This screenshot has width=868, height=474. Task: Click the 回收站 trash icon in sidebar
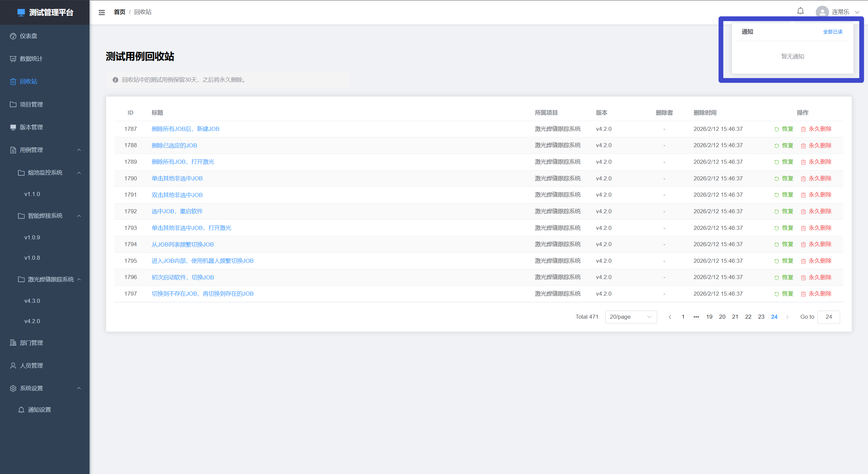point(13,82)
